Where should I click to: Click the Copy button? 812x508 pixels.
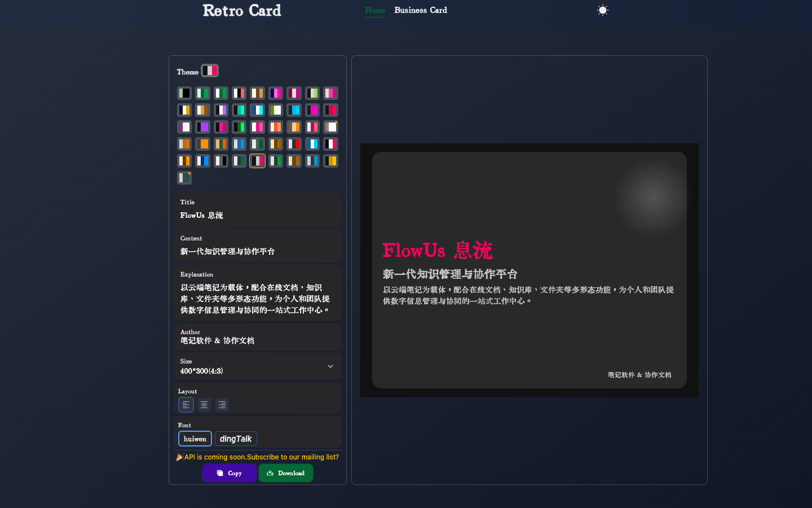pos(230,473)
